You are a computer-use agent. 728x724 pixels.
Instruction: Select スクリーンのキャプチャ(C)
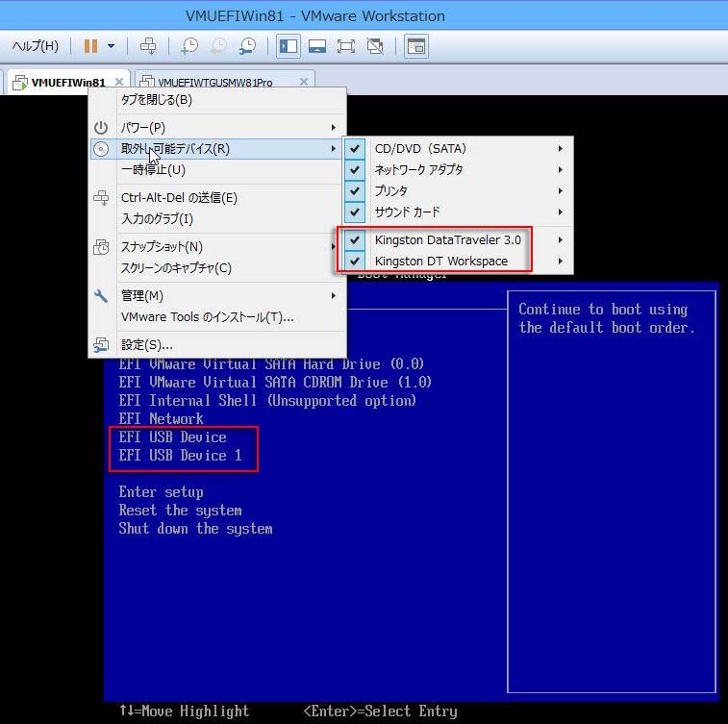[x=217, y=268]
